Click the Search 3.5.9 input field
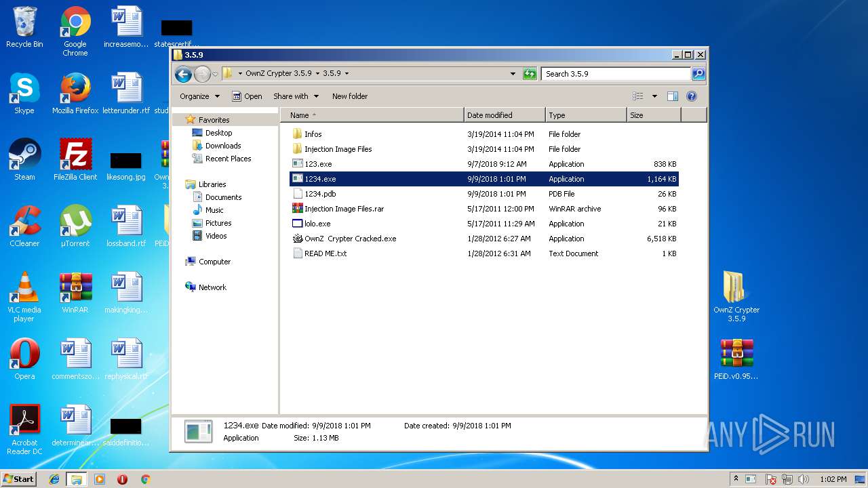 [616, 74]
